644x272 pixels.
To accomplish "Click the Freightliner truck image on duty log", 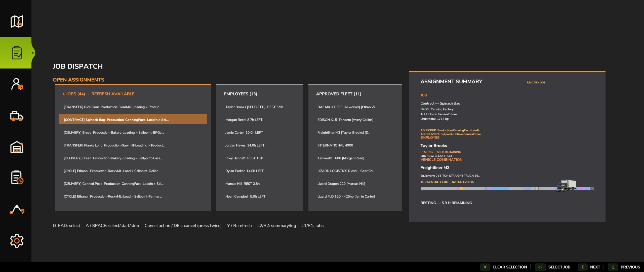I will tap(567, 186).
